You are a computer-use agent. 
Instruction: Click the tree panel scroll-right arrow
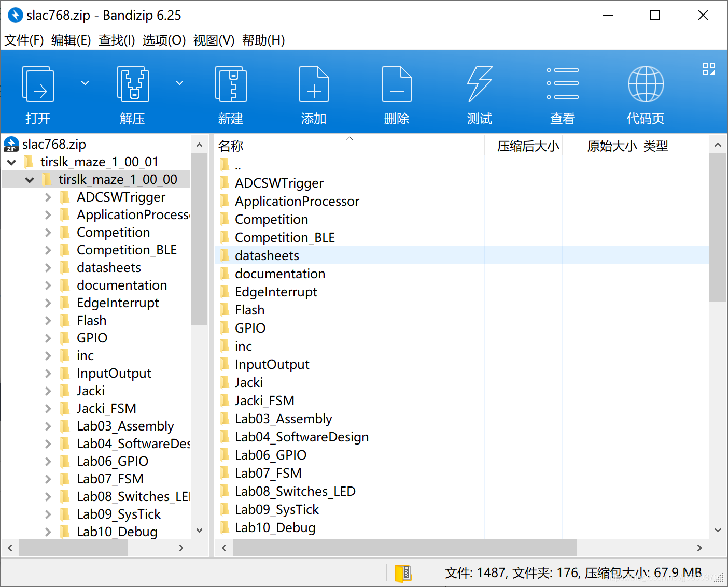tap(181, 548)
